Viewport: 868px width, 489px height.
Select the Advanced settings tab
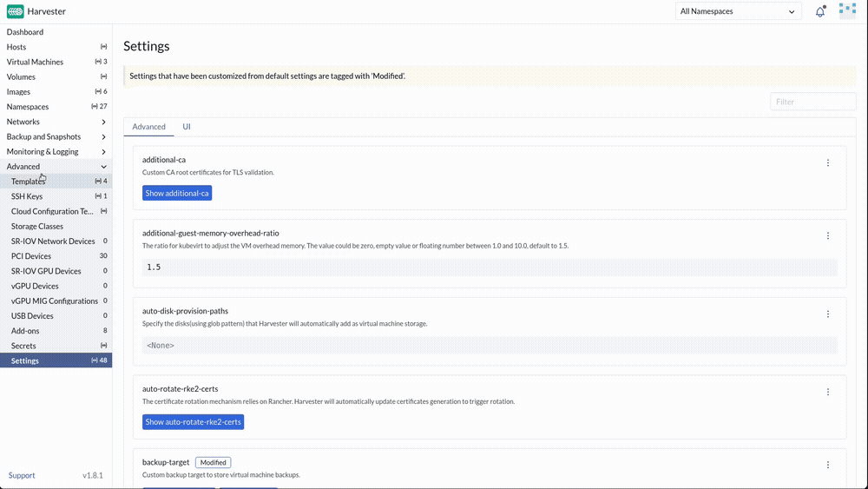pyautogui.click(x=149, y=127)
